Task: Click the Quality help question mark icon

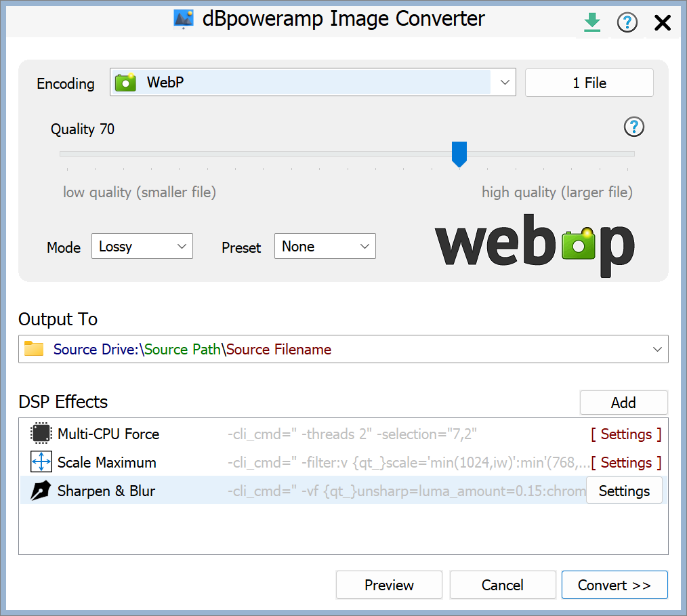Action: tap(633, 127)
